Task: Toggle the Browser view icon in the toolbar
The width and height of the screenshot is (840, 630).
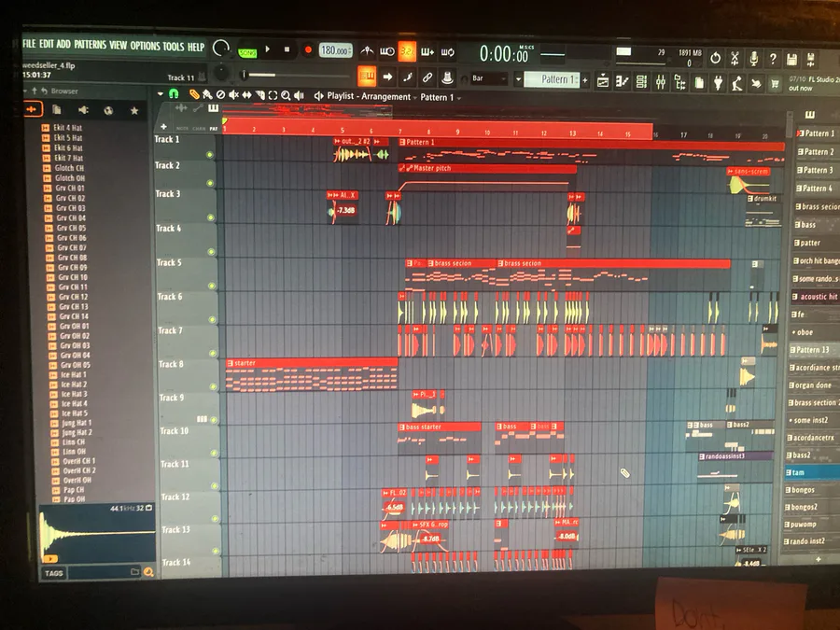Action: tap(679, 83)
